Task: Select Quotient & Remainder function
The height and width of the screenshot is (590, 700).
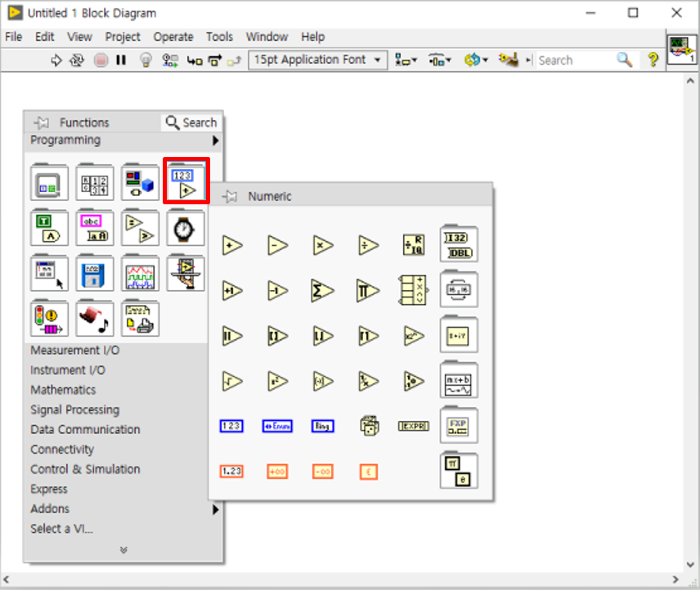Action: click(414, 245)
